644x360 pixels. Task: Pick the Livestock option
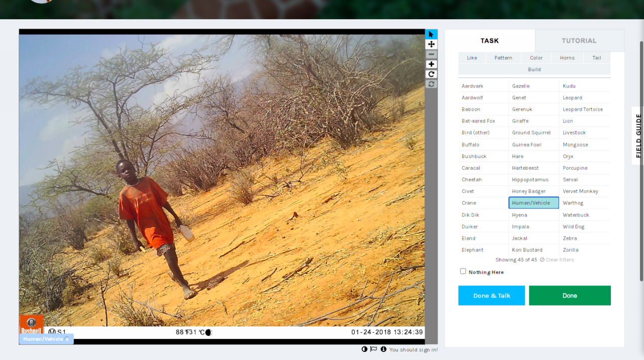[x=585, y=133]
